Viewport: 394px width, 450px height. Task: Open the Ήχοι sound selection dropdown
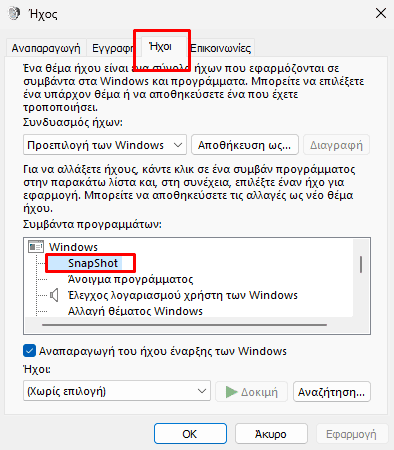[117, 391]
